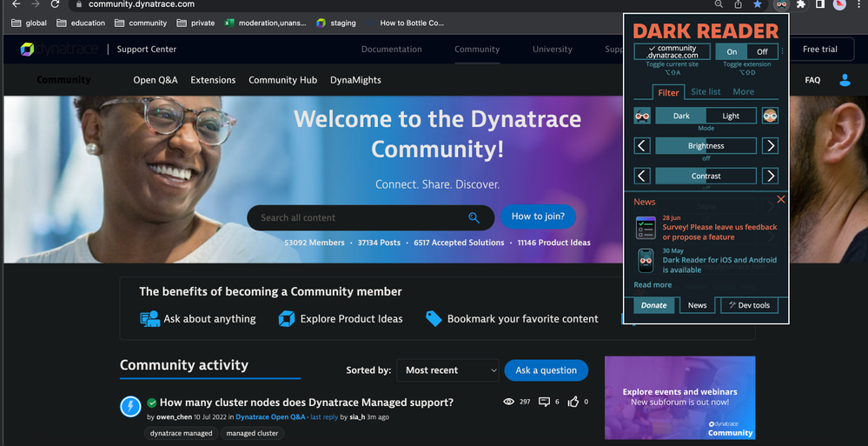Close the Dark Reader News panel
Viewport: 868px width, 446px height.
[780, 200]
